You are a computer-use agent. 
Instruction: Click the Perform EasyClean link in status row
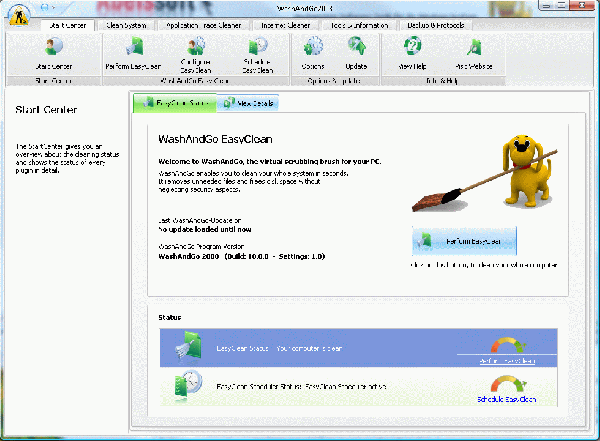pyautogui.click(x=507, y=361)
